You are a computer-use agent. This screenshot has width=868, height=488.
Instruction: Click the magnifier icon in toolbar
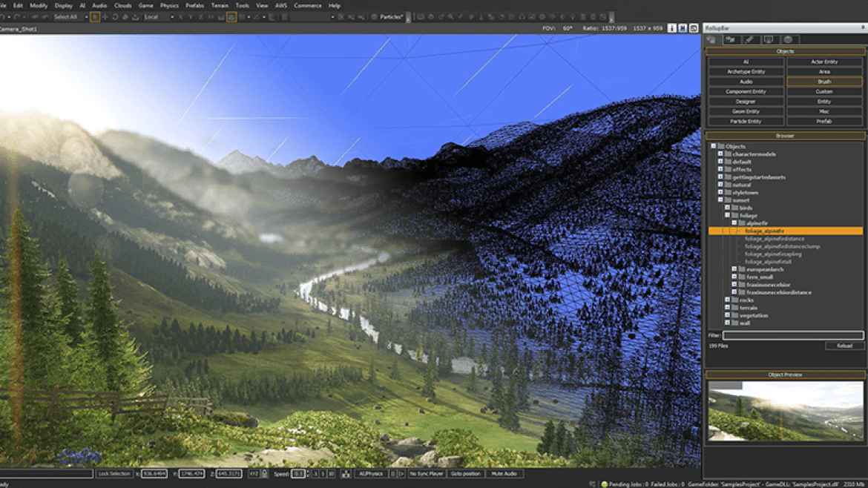[x=451, y=16]
